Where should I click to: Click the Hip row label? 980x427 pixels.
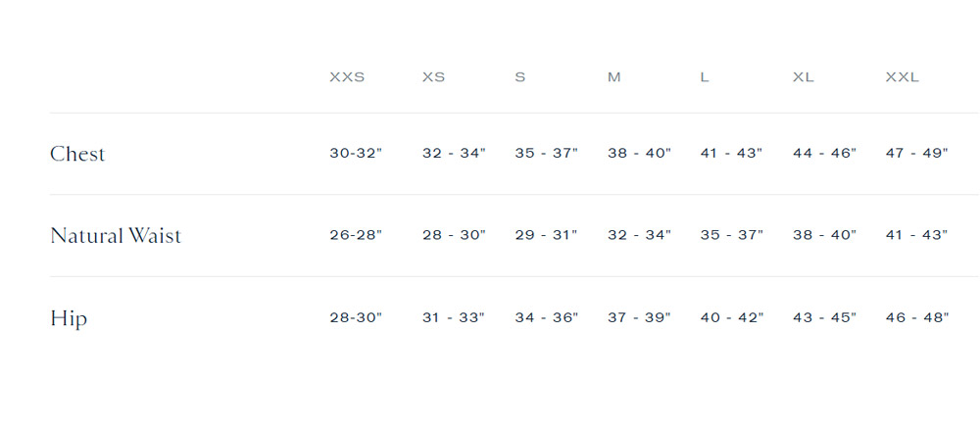click(69, 318)
